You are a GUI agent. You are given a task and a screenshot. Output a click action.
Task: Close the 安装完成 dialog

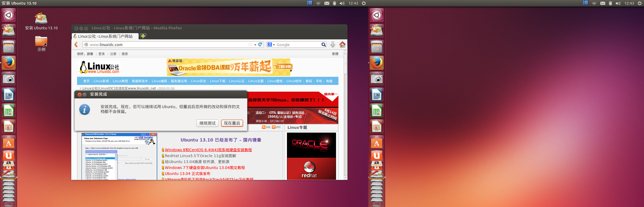(x=79, y=94)
